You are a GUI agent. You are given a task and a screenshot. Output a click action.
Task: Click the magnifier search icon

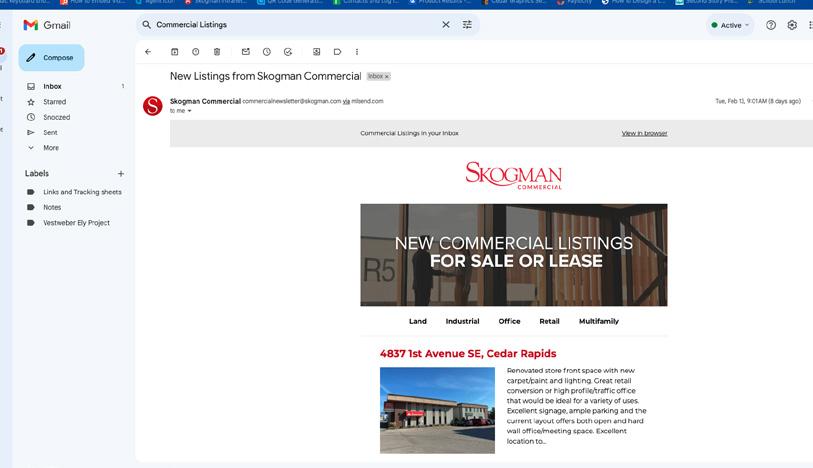(147, 24)
